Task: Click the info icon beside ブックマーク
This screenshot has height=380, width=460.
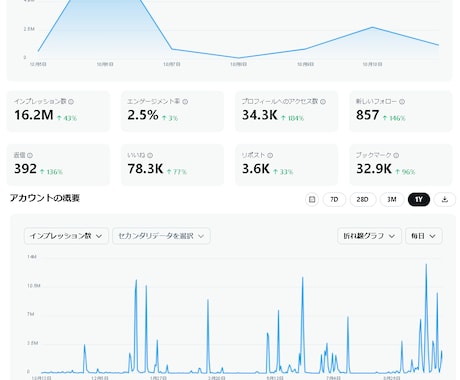Action: 396,155
